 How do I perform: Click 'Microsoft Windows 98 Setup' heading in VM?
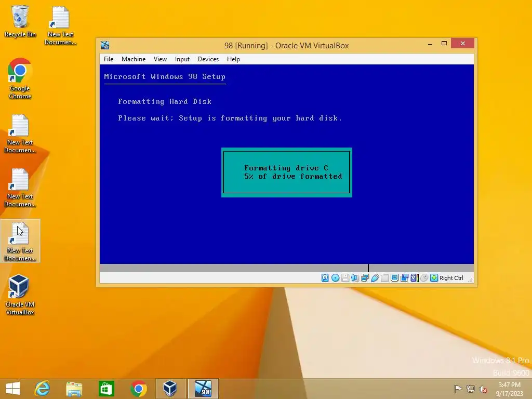point(165,77)
